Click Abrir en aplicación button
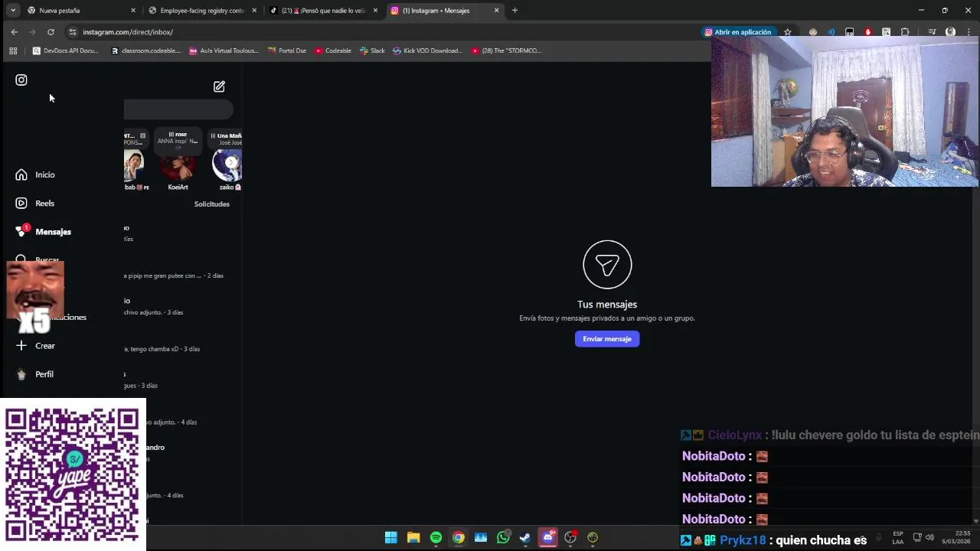Screen dimensions: 980x551 [737, 32]
